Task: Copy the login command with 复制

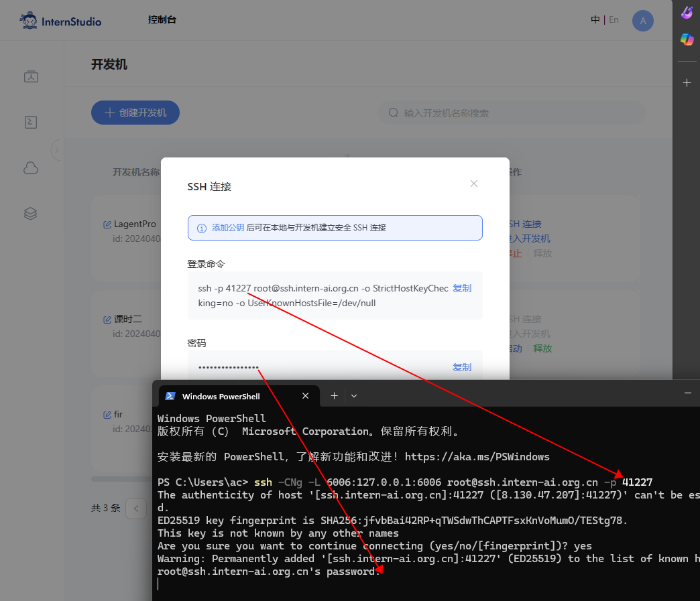Action: coord(462,288)
